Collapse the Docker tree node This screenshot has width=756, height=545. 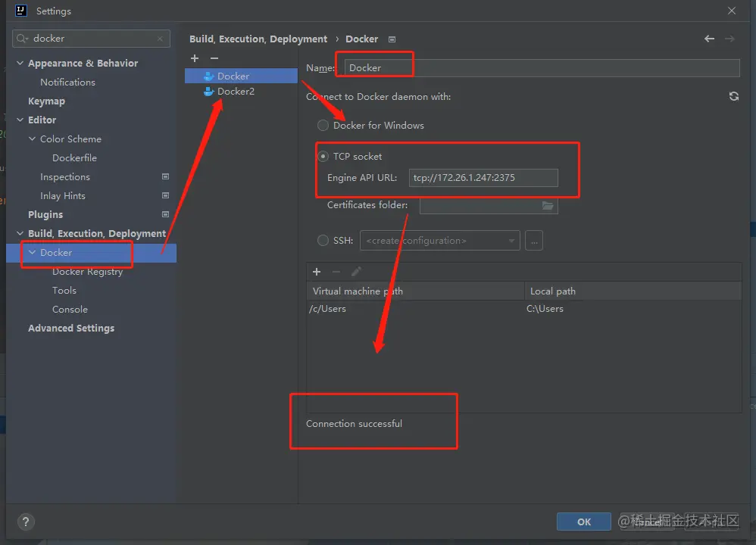coord(33,253)
